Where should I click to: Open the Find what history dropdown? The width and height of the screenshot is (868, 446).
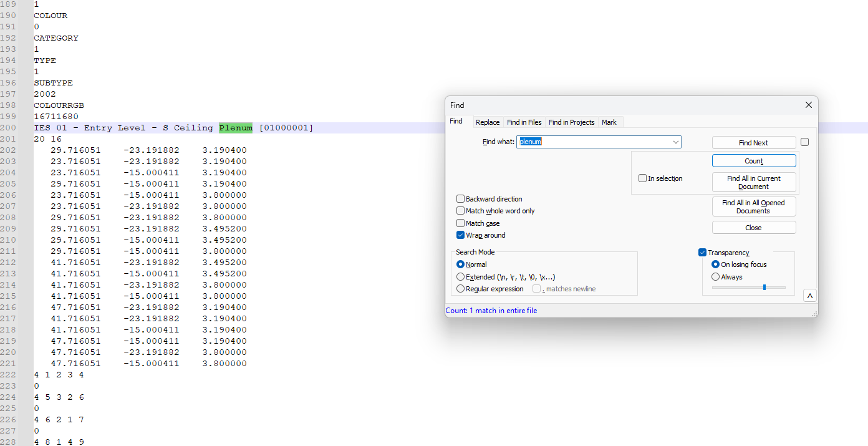(675, 142)
